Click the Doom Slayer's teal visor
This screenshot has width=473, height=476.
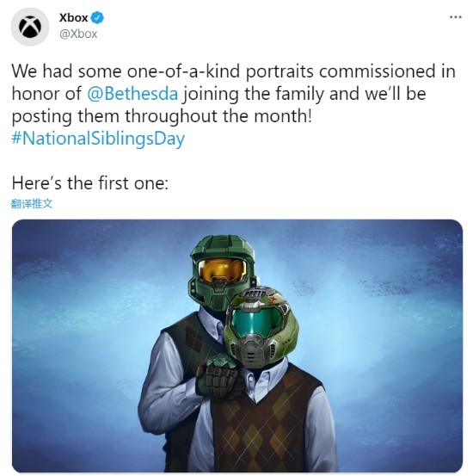256,323
